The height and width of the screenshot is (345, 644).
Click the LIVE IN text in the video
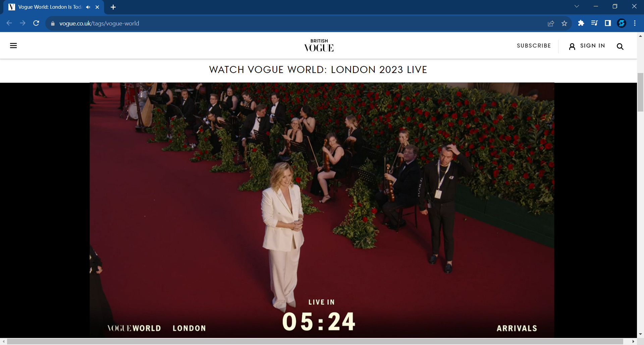321,302
